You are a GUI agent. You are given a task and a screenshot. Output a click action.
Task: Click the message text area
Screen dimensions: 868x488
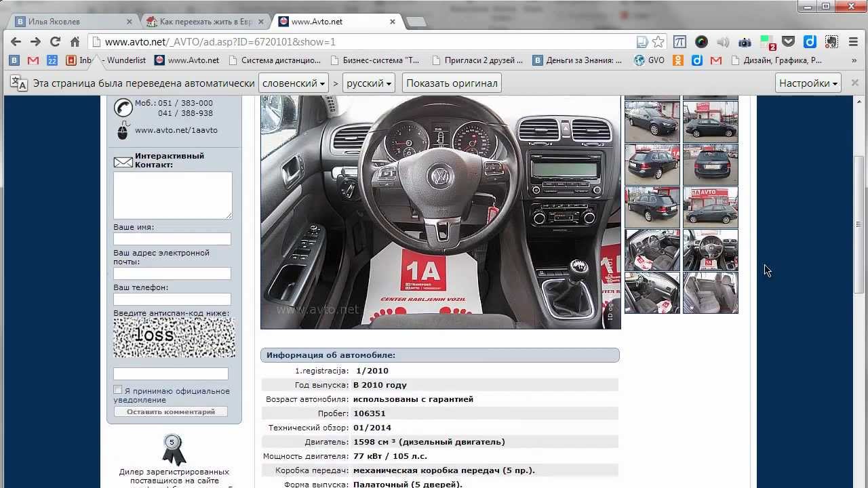tap(172, 195)
